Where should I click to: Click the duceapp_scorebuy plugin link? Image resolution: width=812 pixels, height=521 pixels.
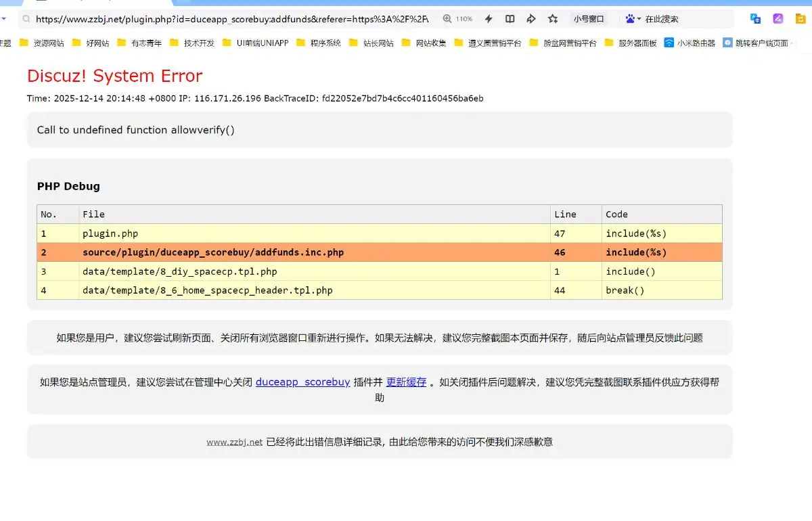(x=302, y=382)
